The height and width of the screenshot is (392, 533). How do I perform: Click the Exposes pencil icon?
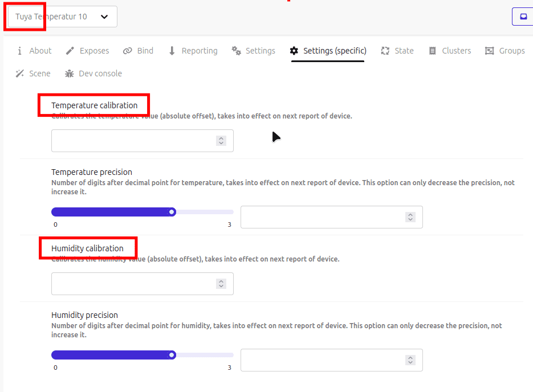70,51
